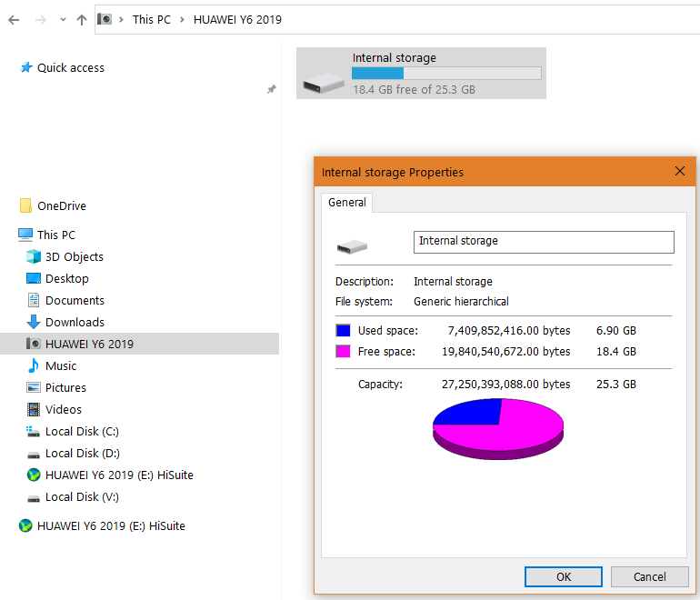Expand chevron before This PC in address bar

coord(121,20)
